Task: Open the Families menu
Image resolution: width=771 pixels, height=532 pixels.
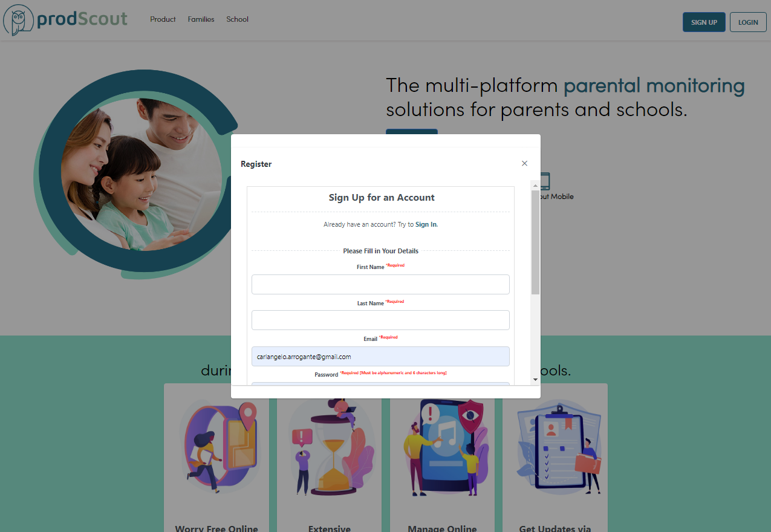Action: point(201,19)
